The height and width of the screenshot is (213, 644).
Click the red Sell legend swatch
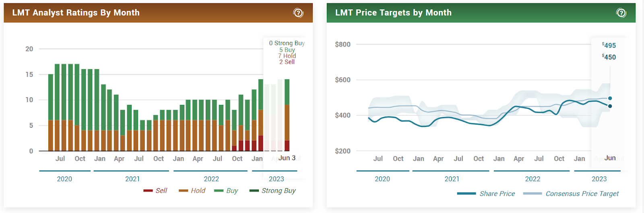tap(148, 190)
